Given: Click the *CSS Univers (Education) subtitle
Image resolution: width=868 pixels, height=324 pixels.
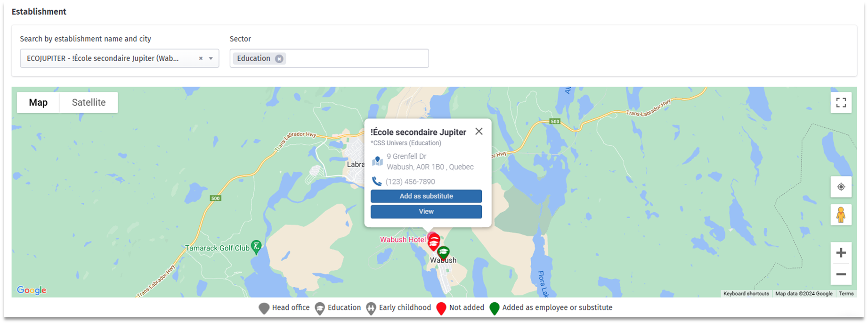Looking at the screenshot, I should click(406, 143).
